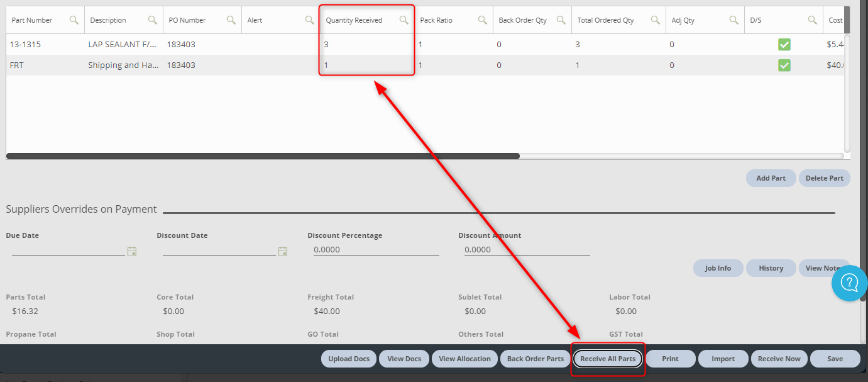This screenshot has height=382, width=868.
Task: Click LAP SEALANT description cell
Action: [x=124, y=45]
